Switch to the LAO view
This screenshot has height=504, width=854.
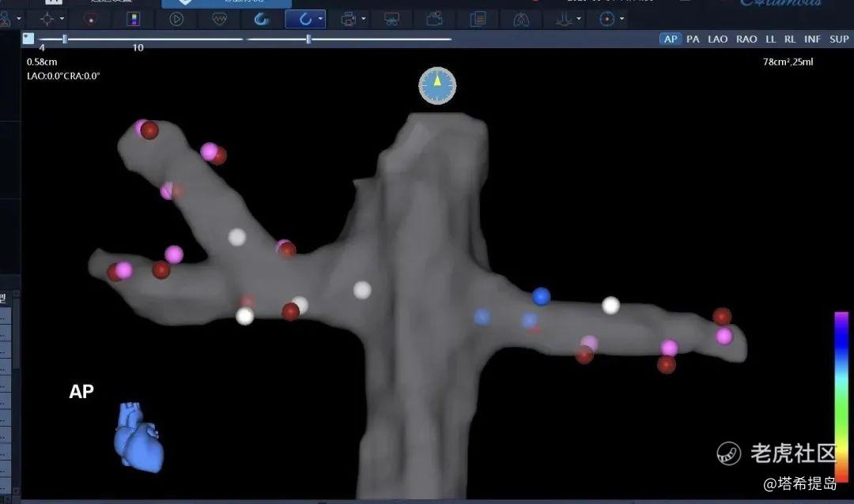(x=717, y=39)
